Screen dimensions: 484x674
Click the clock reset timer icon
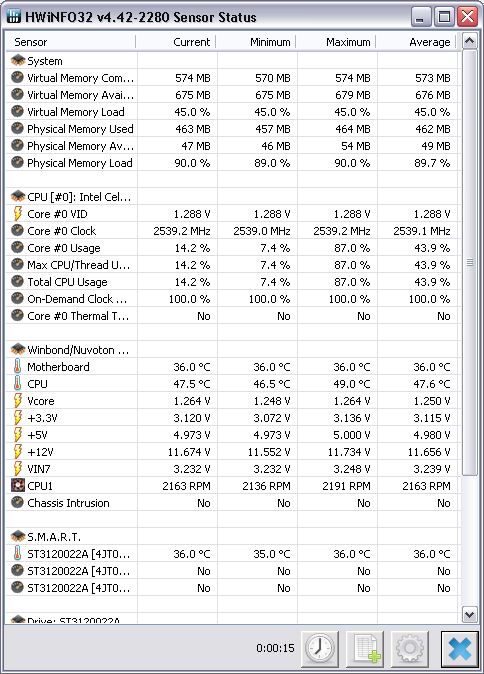click(320, 649)
